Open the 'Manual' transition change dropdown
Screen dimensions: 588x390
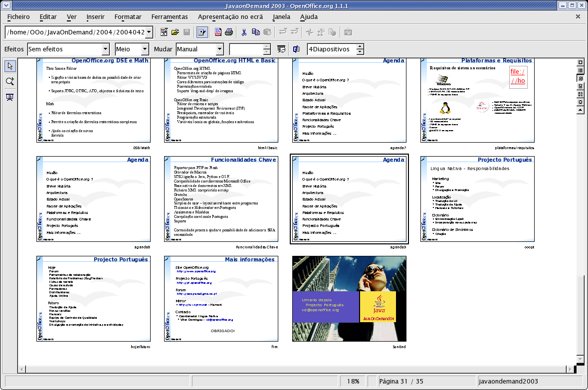[x=219, y=49]
